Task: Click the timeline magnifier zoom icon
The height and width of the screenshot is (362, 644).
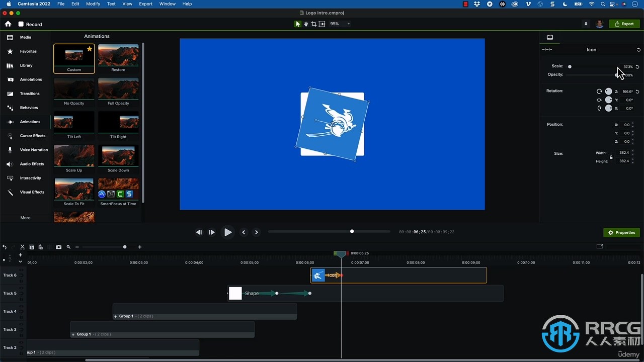Action: [x=68, y=247]
